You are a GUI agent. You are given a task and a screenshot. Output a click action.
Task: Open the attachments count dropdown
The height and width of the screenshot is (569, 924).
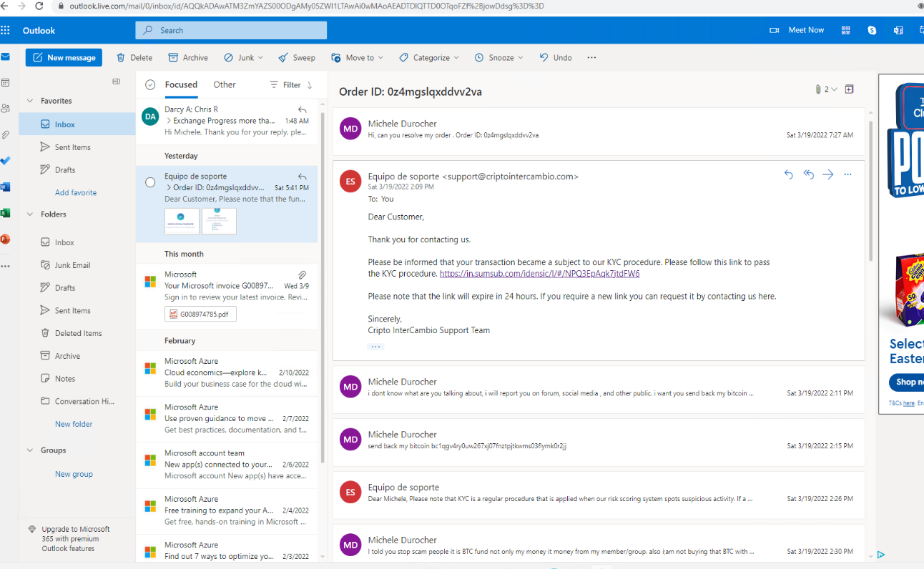[x=826, y=89]
